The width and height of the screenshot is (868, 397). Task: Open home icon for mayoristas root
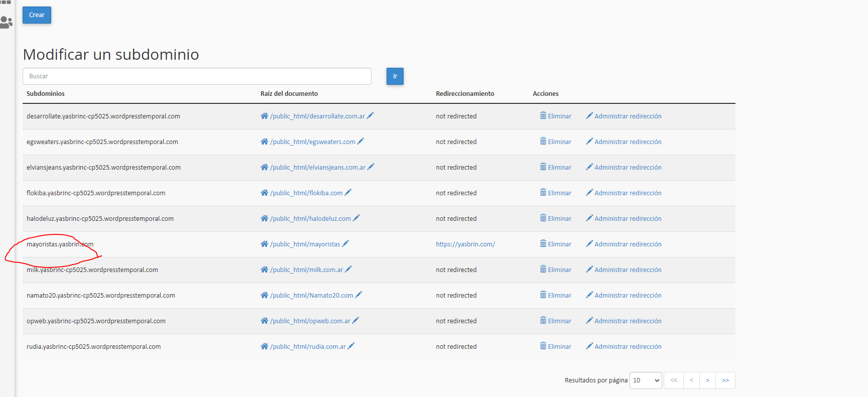(x=265, y=244)
